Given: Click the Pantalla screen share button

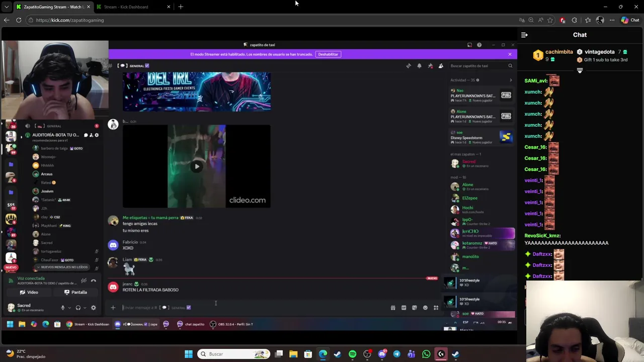Looking at the screenshot, I should click(x=75, y=292).
